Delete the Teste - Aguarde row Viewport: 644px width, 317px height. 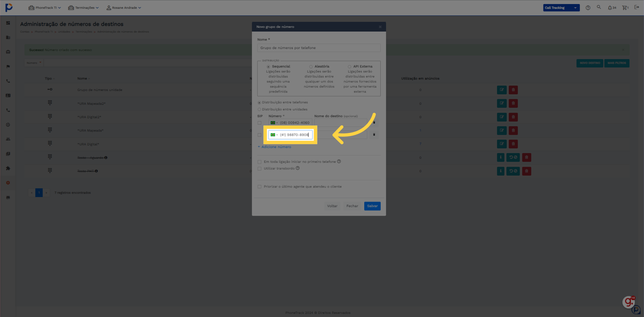tap(527, 157)
